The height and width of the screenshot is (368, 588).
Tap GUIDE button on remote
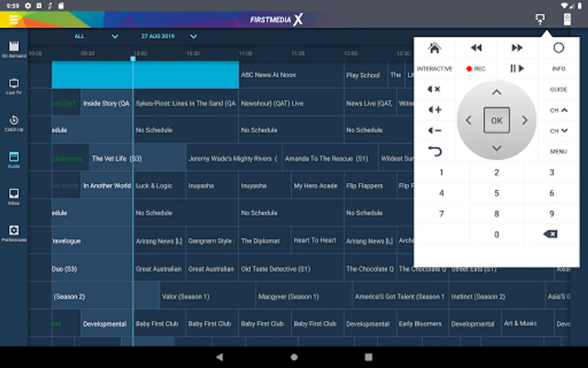pos(559,90)
